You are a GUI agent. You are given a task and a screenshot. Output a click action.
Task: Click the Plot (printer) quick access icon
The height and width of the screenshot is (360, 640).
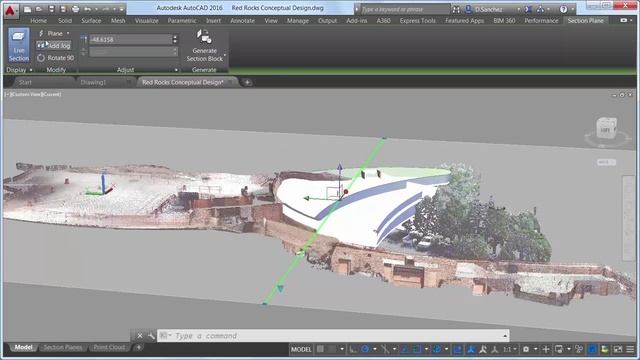(x=75, y=9)
